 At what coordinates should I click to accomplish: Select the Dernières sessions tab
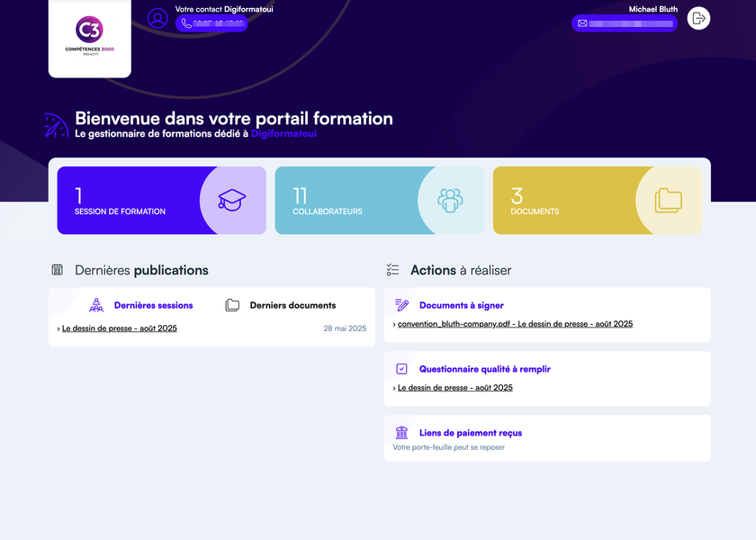pos(141,305)
